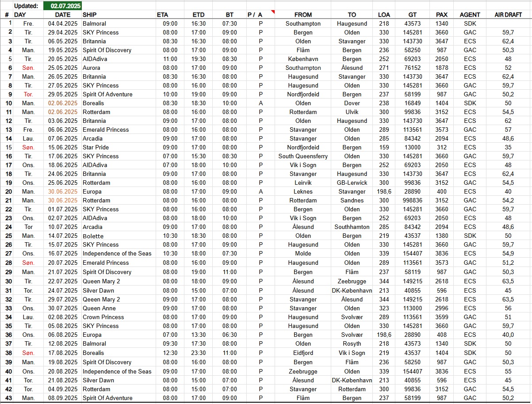The image size is (532, 404).
Task: Select the Dover destination cell
Action: click(352, 103)
